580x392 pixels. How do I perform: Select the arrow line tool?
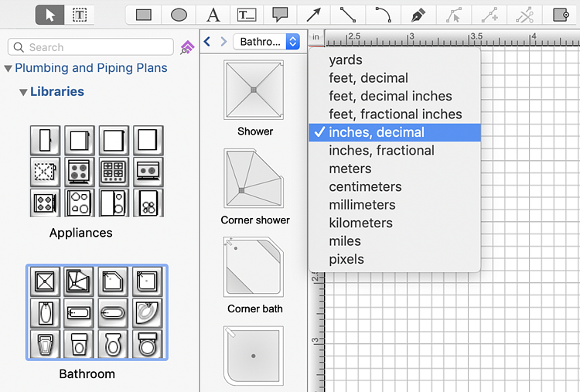tap(313, 14)
